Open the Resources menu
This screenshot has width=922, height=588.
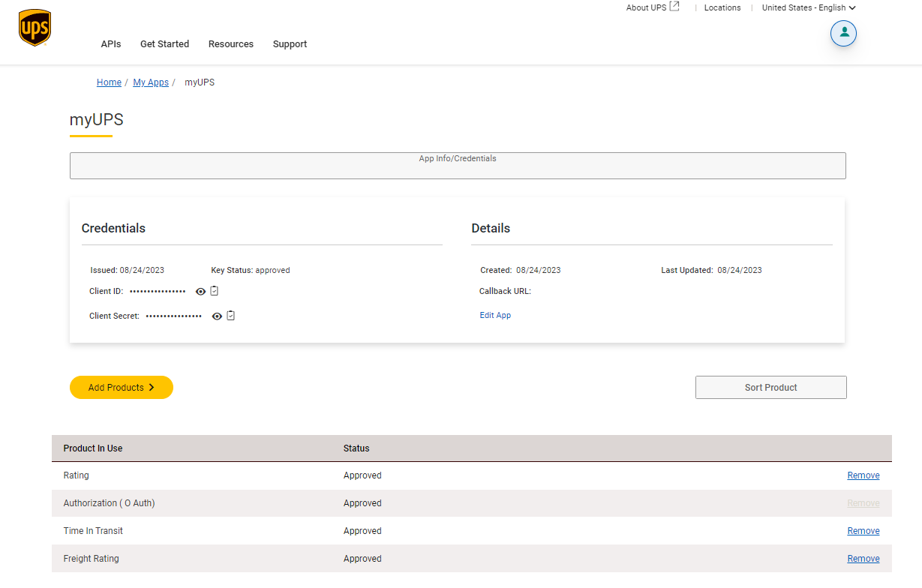231,44
